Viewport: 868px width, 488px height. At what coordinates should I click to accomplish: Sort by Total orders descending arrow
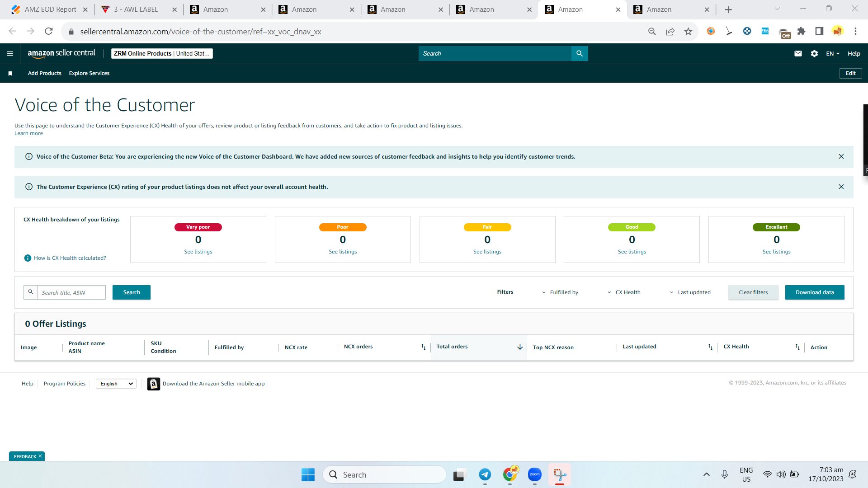(520, 347)
